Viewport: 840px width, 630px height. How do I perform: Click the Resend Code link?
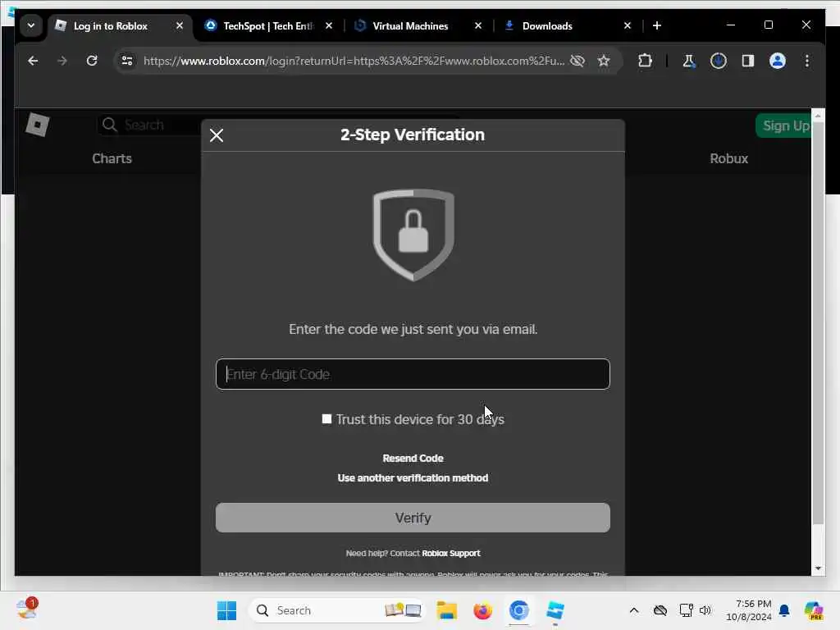pyautogui.click(x=413, y=458)
